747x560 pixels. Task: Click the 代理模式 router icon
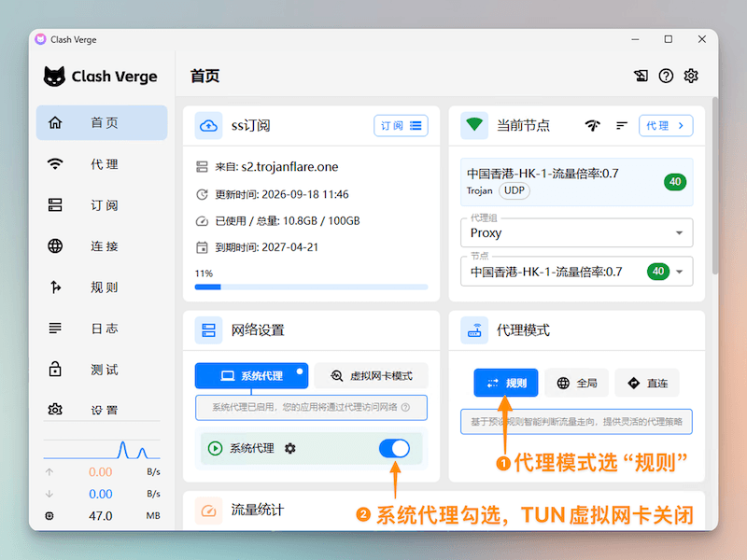[x=474, y=330]
